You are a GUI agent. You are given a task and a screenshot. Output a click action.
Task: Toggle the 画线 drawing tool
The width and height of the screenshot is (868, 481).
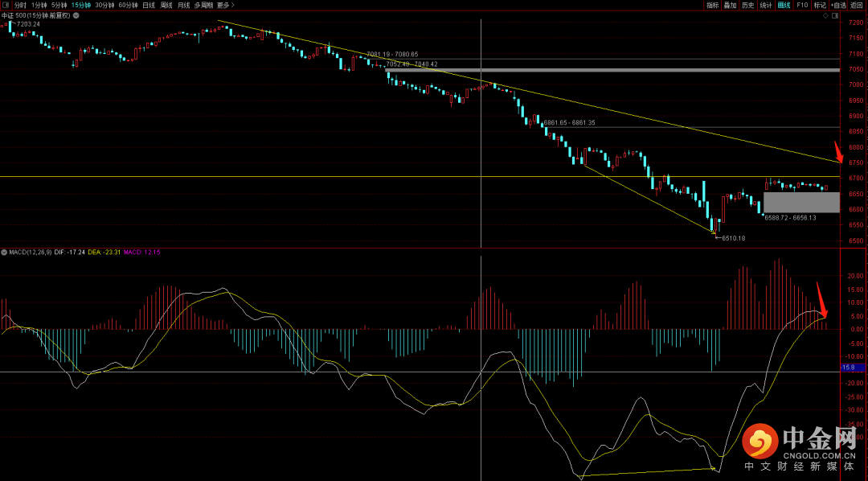(x=784, y=5)
